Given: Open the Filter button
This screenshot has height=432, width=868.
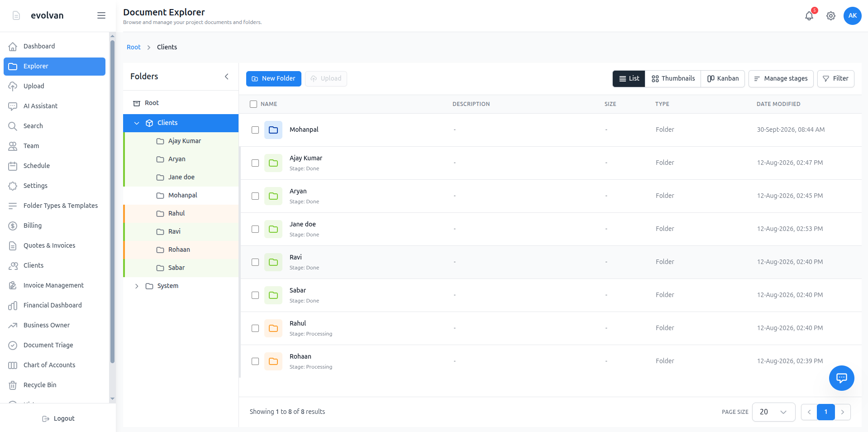Looking at the screenshot, I should tap(836, 79).
